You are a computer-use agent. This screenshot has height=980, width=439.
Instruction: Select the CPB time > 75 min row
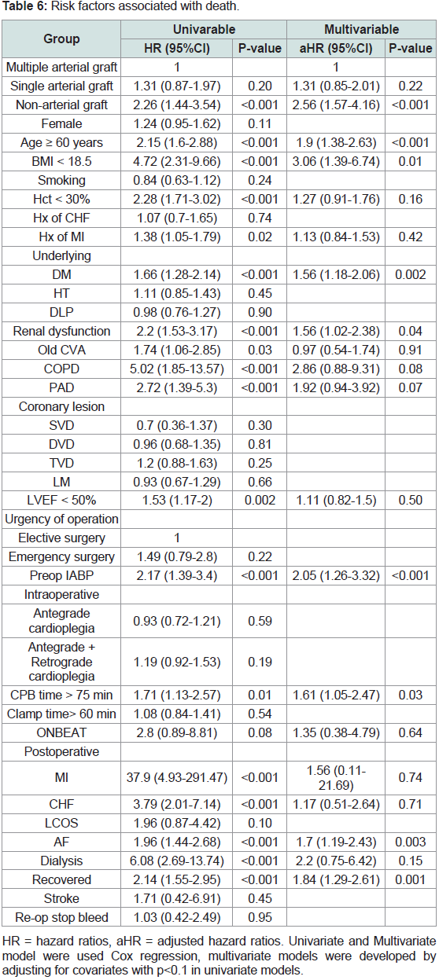(219, 696)
